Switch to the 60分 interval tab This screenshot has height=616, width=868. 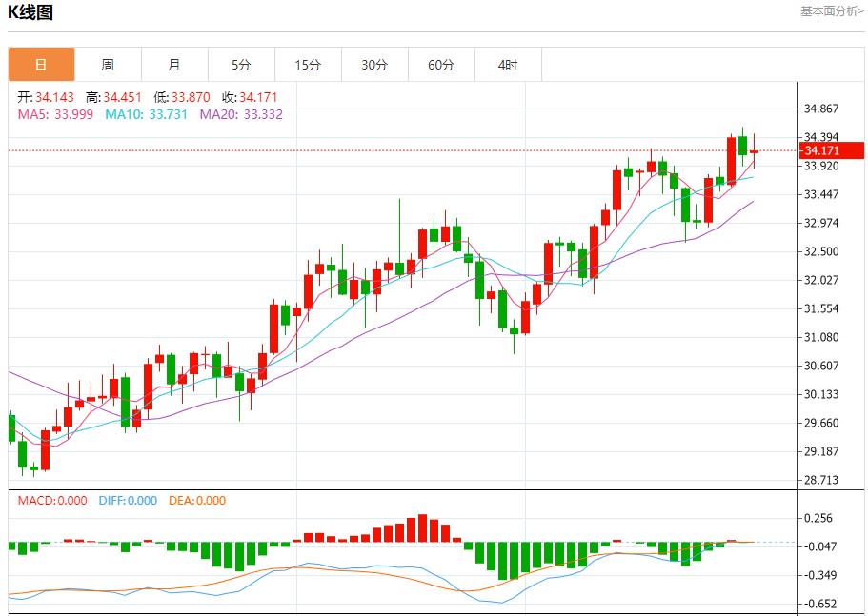(441, 65)
